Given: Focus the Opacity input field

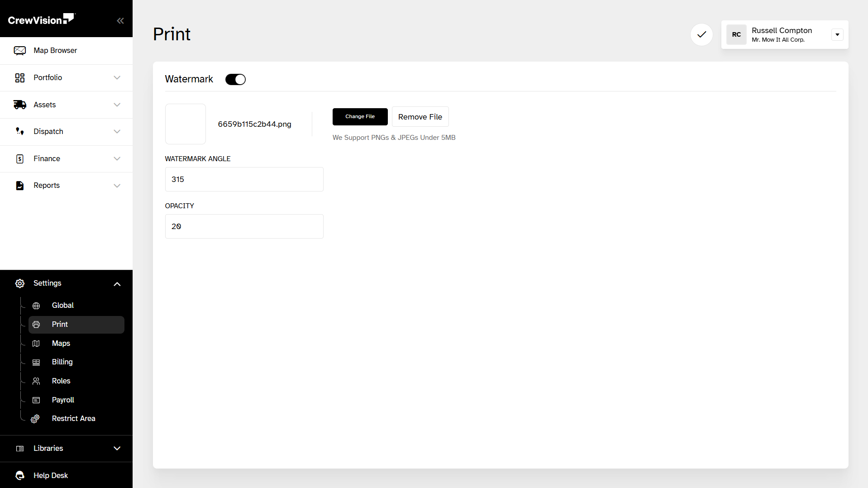Looking at the screenshot, I should [244, 226].
